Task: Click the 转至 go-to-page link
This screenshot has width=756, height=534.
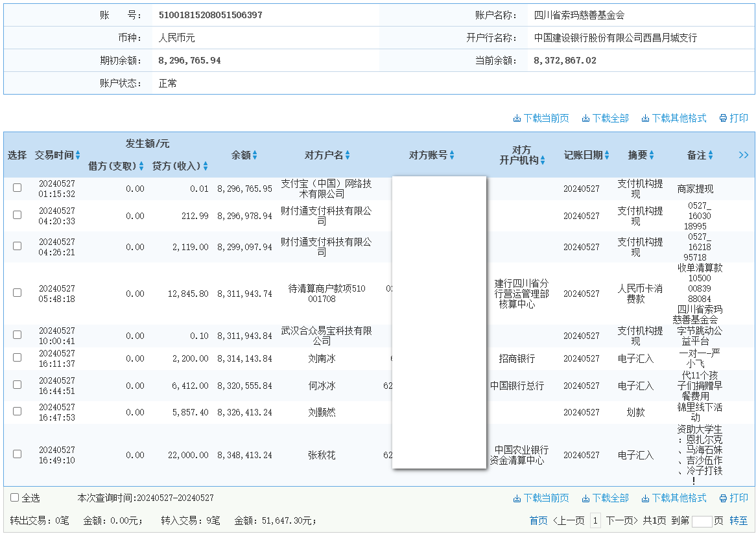Action: [738, 520]
